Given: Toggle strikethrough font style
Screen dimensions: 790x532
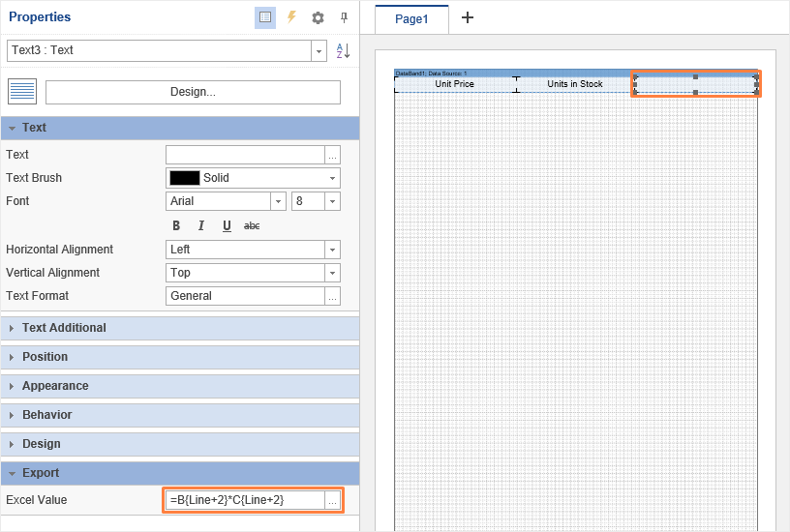Looking at the screenshot, I should pos(252,225).
